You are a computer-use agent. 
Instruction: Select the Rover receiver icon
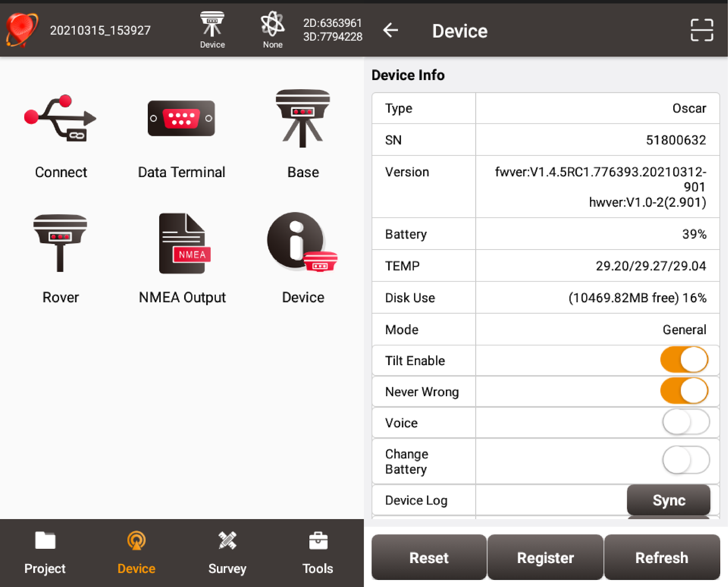click(60, 244)
